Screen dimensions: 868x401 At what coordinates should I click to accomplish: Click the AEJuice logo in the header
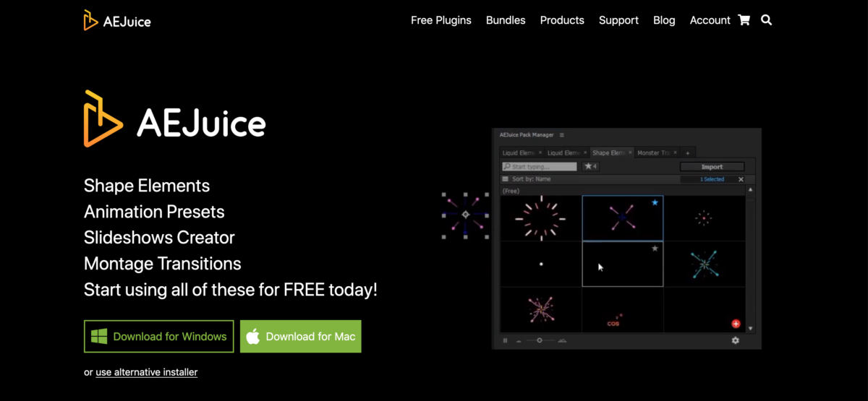point(117,20)
